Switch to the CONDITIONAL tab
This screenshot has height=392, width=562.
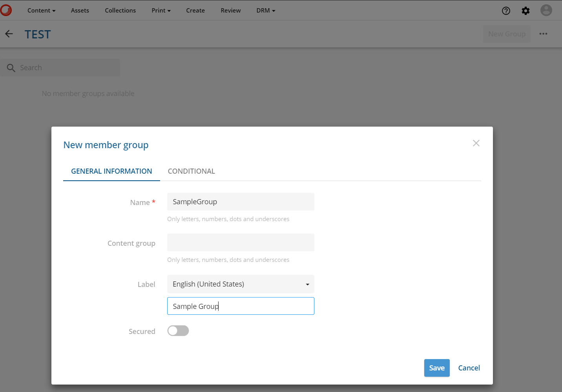pos(192,171)
